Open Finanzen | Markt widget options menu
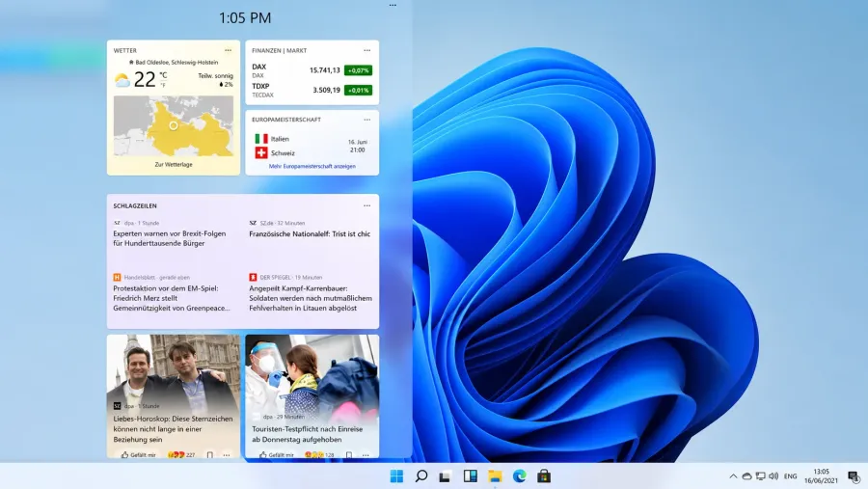Image resolution: width=868 pixels, height=489 pixels. pos(367,50)
